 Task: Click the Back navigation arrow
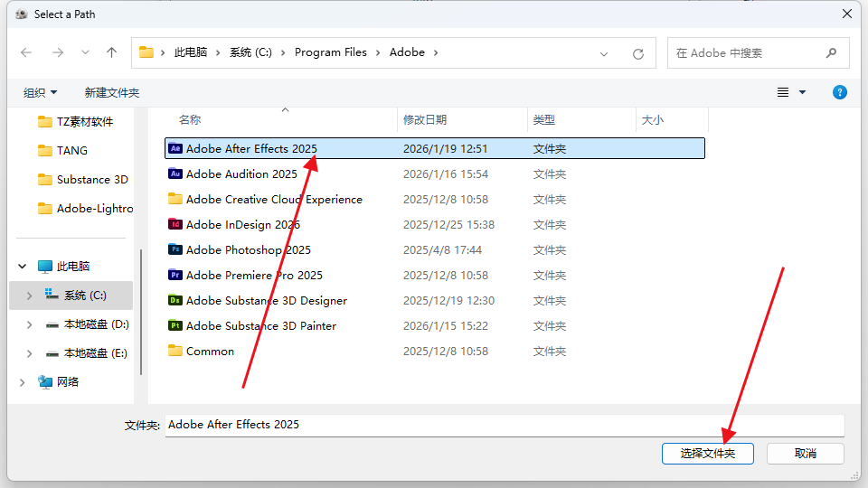click(x=26, y=52)
